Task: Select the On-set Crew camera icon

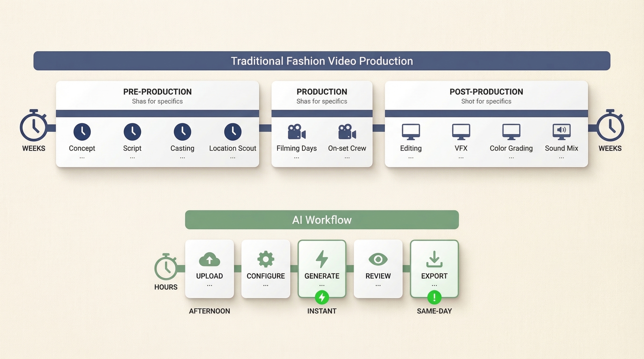Action: click(347, 132)
